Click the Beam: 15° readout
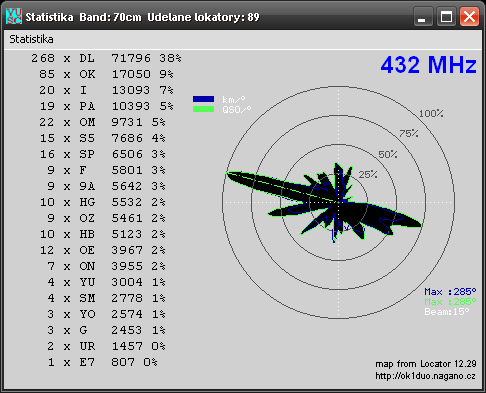Screen dimensions: 486x393 point(447,312)
